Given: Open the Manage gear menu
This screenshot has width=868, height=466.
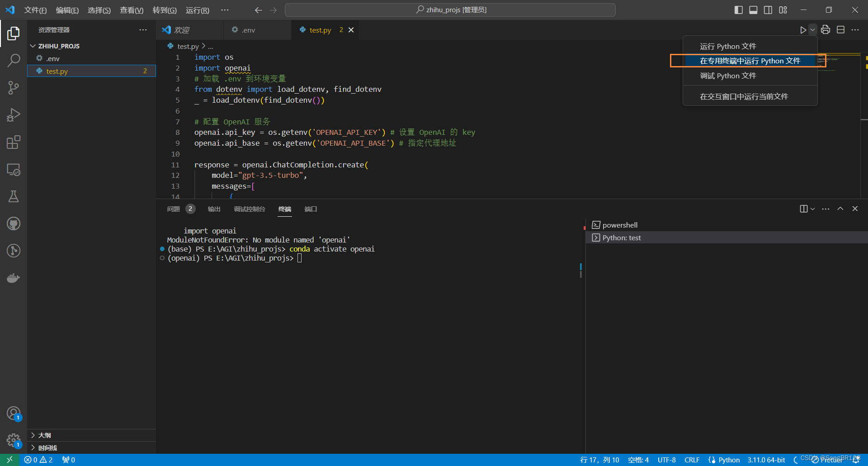Looking at the screenshot, I should pos(14,440).
